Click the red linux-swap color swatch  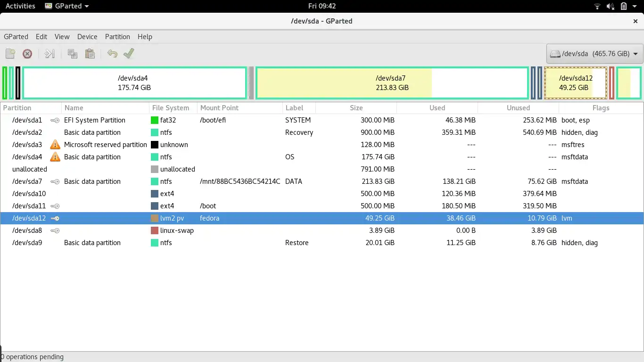pyautogui.click(x=154, y=230)
